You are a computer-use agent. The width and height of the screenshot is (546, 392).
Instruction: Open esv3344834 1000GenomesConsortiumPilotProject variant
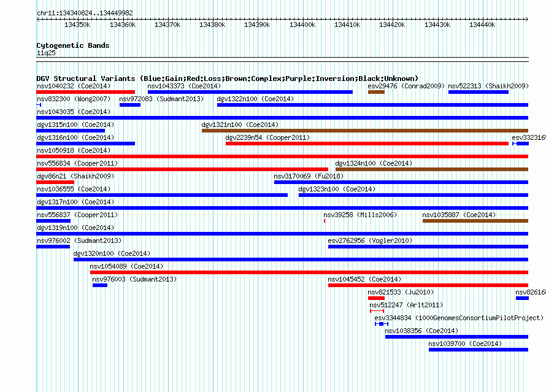pyautogui.click(x=459, y=318)
